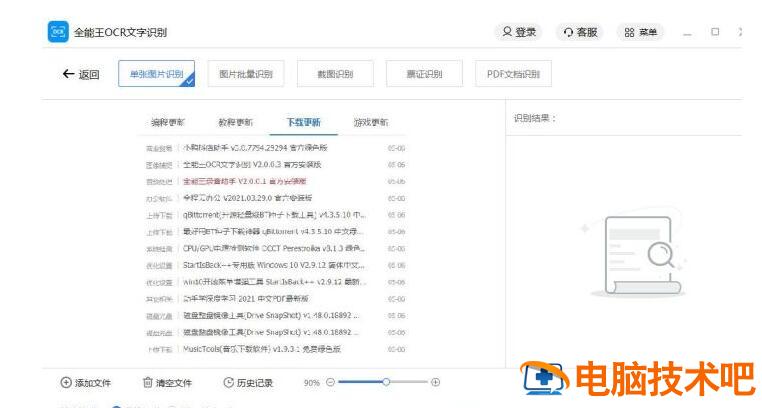Click the v2021.03.29.0 office software row
The image size is (762, 408).
(x=275, y=198)
